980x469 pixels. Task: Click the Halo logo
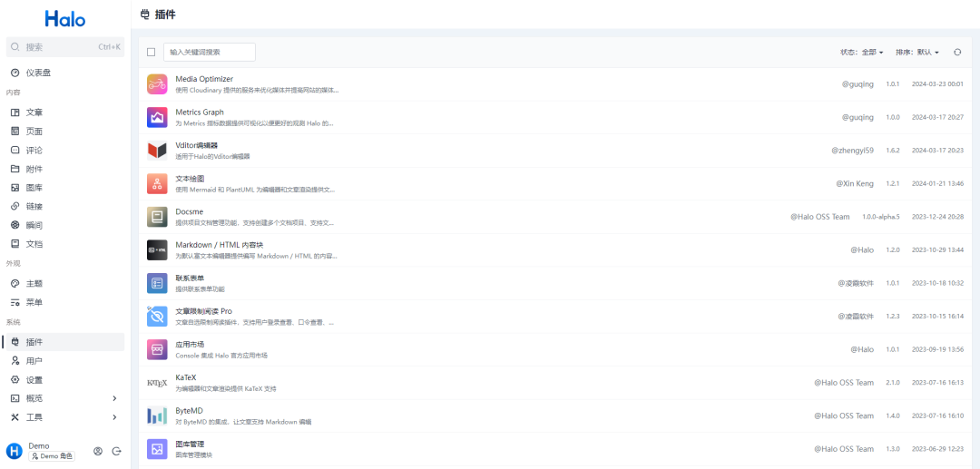[x=65, y=19]
